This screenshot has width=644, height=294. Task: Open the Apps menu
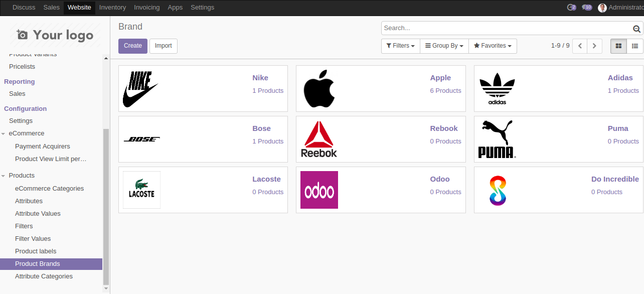coord(175,8)
